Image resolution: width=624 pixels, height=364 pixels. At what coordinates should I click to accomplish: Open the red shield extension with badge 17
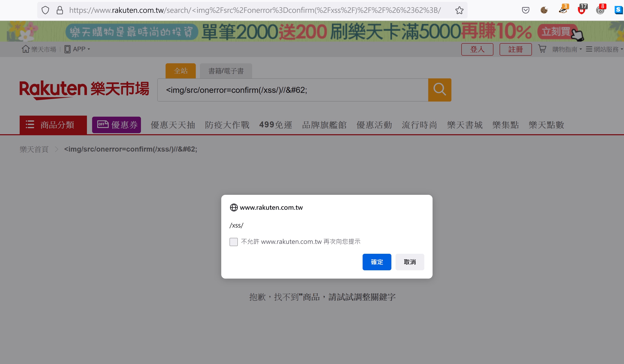coord(582,9)
